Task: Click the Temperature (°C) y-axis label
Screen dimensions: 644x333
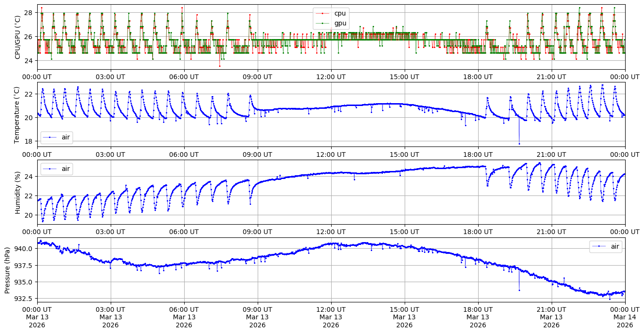Action: click(x=18, y=114)
